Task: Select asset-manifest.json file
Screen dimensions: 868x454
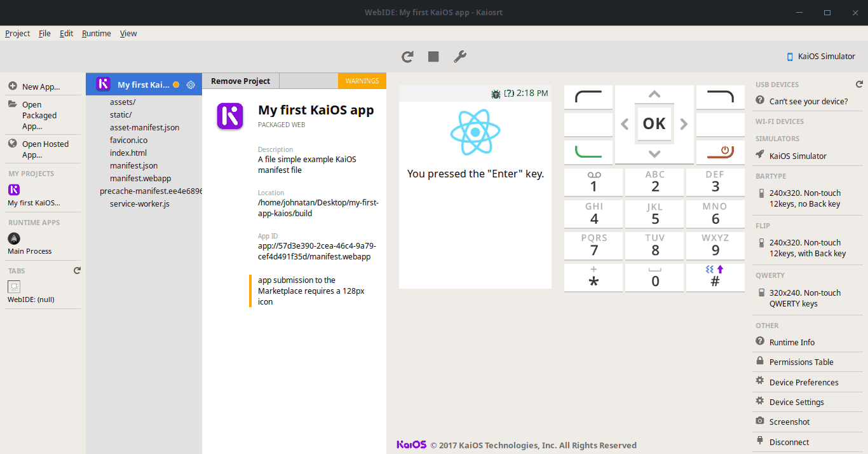Action: coord(144,127)
